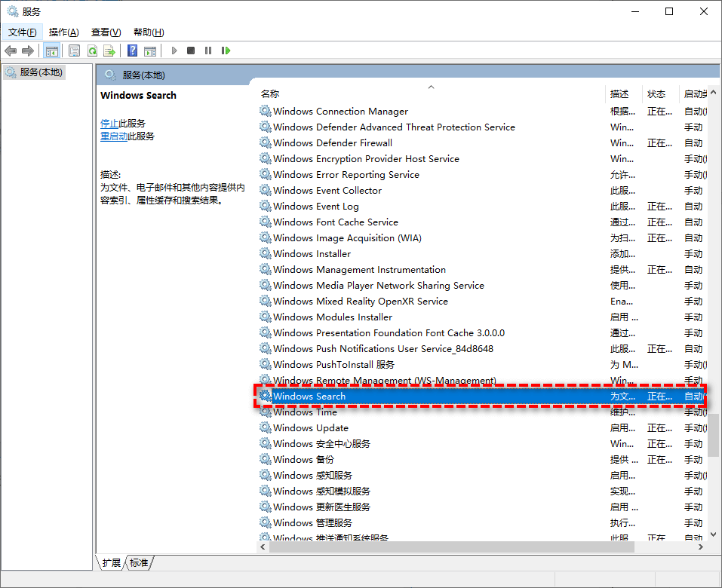The height and width of the screenshot is (588, 722).
Task: Sort list by the 名称 column header
Action: [x=270, y=94]
